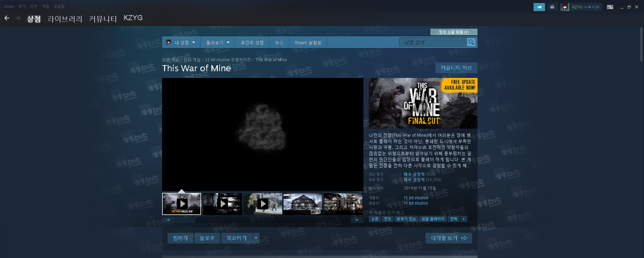Click the main trailer video player
The width and height of the screenshot is (644, 258).
(x=263, y=135)
